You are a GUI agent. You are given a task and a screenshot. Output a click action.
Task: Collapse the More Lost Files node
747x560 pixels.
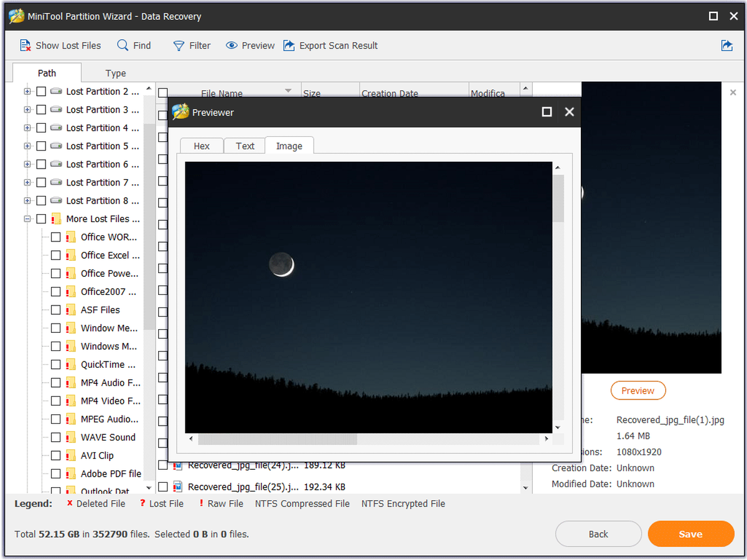click(x=27, y=219)
